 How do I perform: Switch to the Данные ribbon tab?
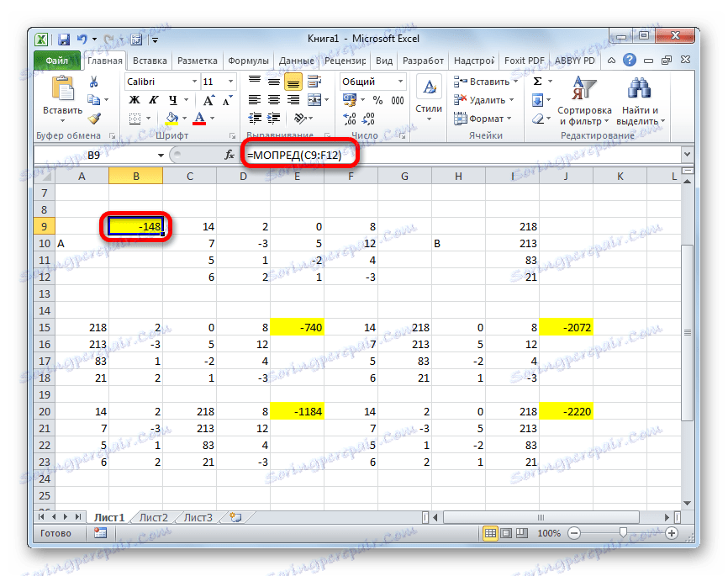click(296, 61)
